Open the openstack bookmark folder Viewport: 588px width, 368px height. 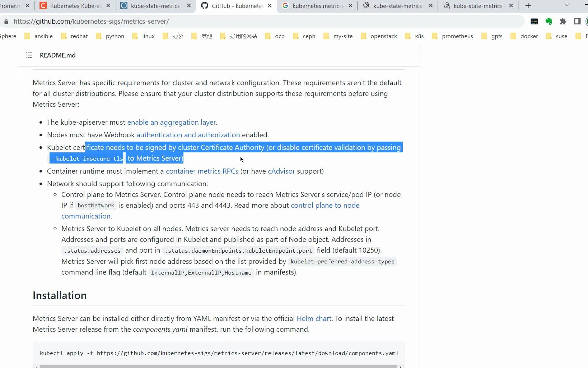pos(379,36)
